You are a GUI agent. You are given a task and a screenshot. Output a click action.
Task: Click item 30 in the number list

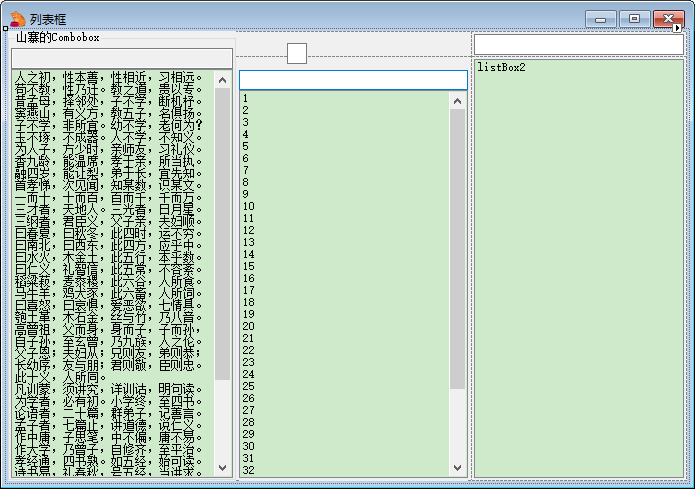point(345,446)
